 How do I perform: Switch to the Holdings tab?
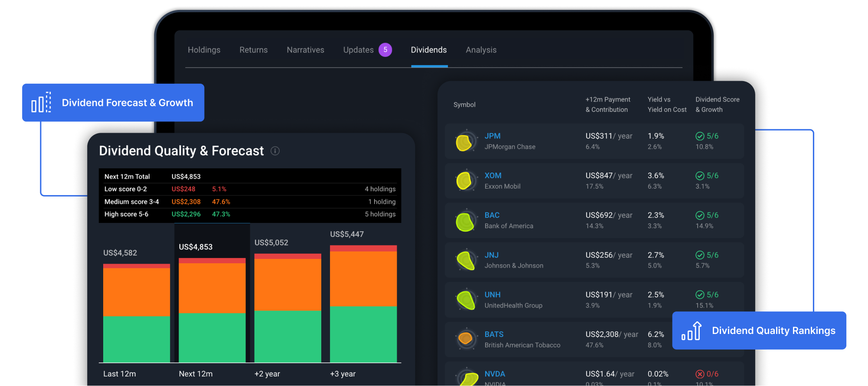tap(204, 50)
